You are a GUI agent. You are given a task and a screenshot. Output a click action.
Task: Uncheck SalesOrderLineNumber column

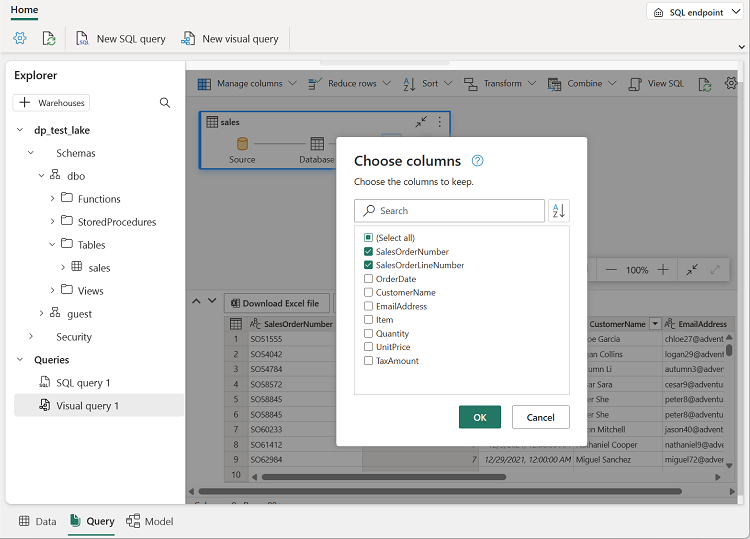368,264
